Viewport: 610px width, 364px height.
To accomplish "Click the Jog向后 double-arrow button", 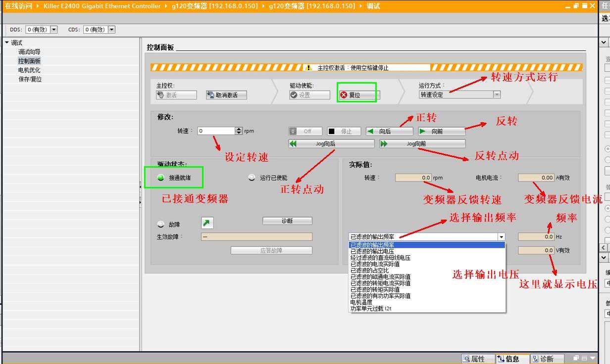I will point(331,144).
